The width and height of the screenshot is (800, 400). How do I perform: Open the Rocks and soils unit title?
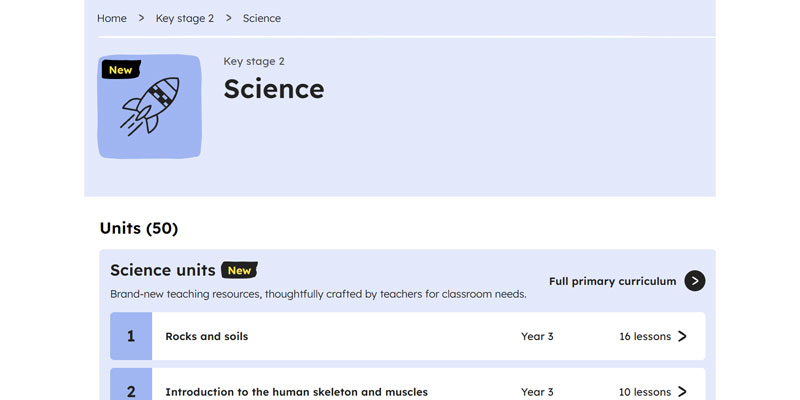click(207, 336)
